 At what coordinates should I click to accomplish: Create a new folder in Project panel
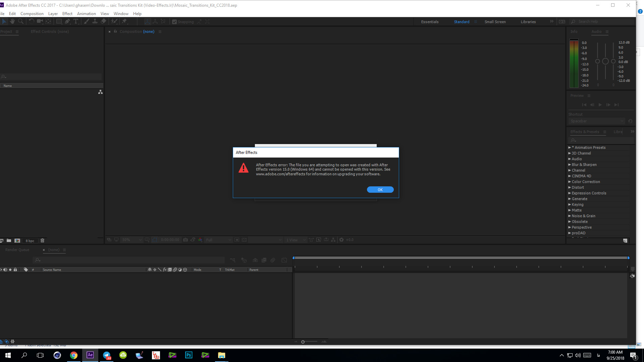tap(9, 241)
